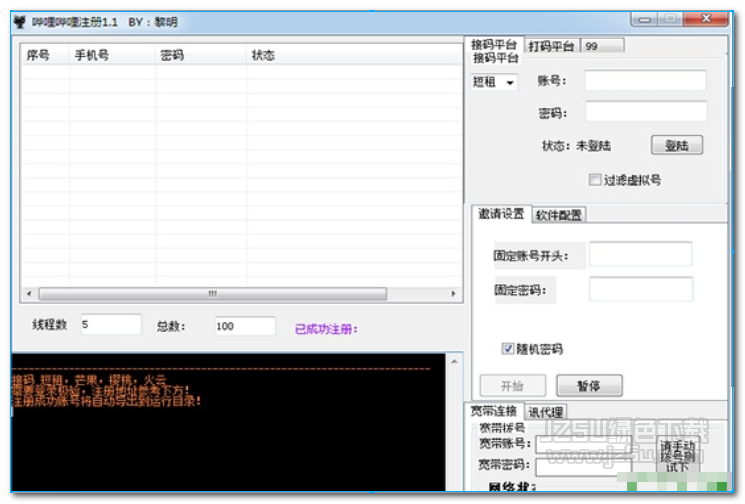Click the 固定账号开头 input field

640,254
